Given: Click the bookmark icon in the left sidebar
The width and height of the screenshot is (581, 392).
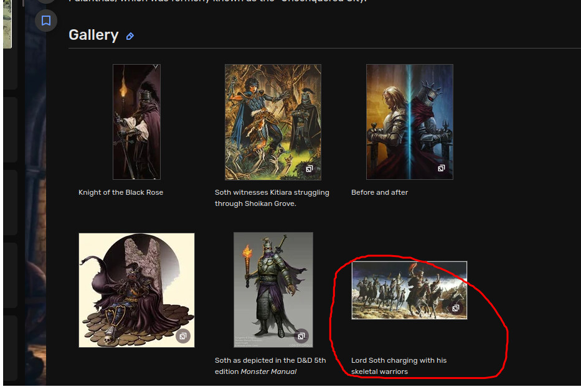Looking at the screenshot, I should [46, 21].
